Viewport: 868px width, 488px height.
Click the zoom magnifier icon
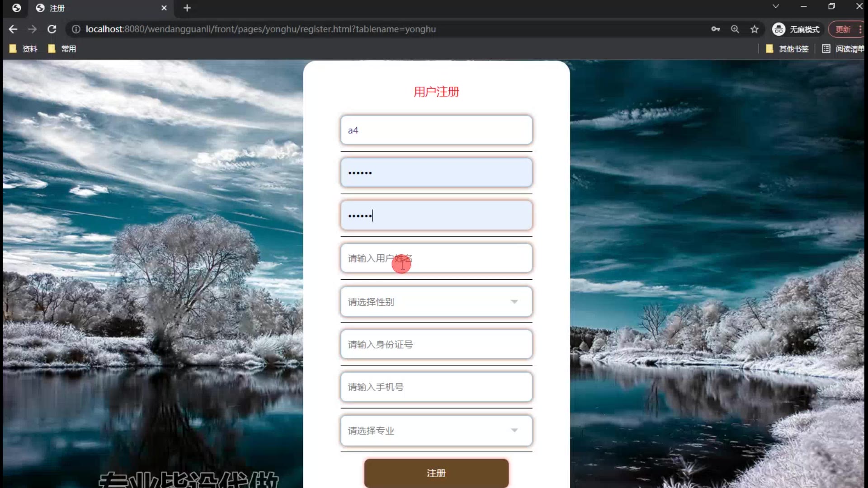tap(735, 29)
